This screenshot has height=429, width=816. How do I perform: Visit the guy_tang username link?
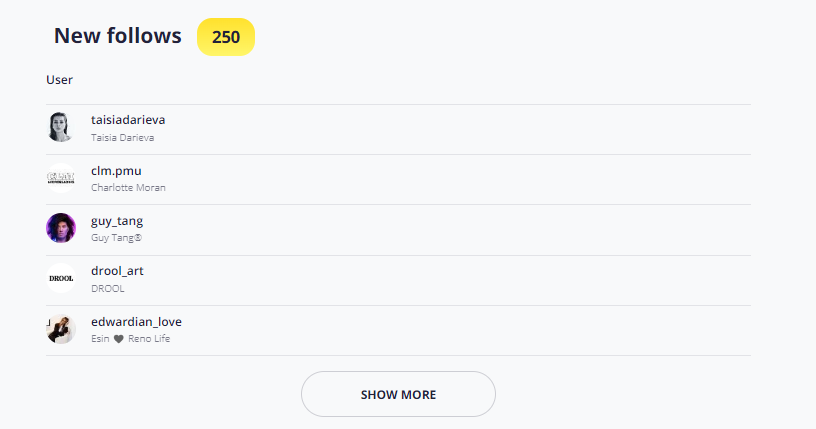pos(117,221)
